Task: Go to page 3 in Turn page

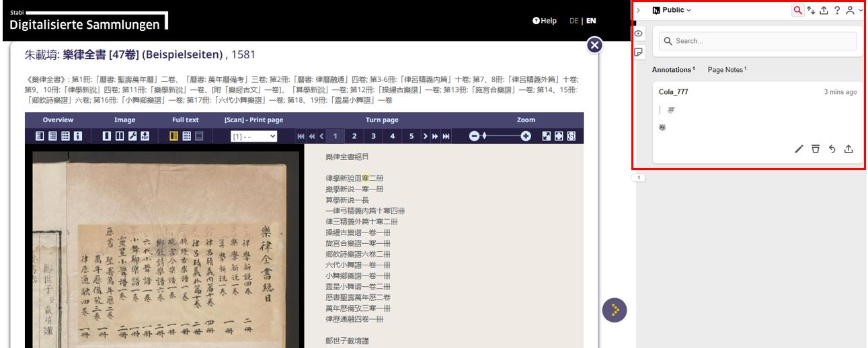Action: tap(373, 136)
